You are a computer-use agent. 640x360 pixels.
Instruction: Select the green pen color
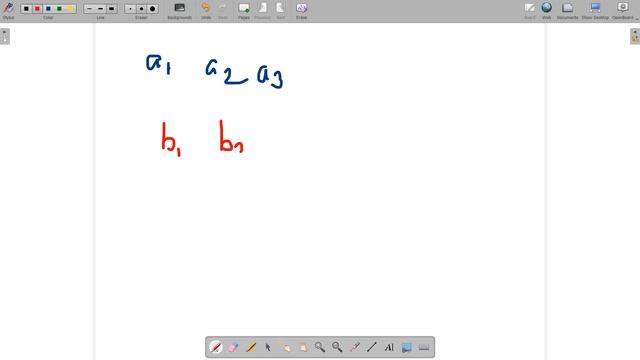[59, 9]
